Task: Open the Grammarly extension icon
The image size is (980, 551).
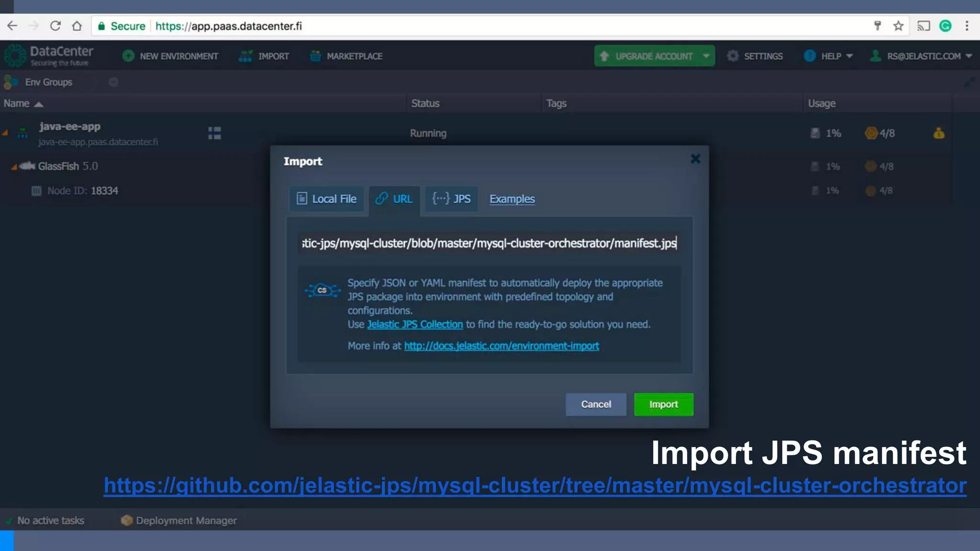Action: [946, 26]
